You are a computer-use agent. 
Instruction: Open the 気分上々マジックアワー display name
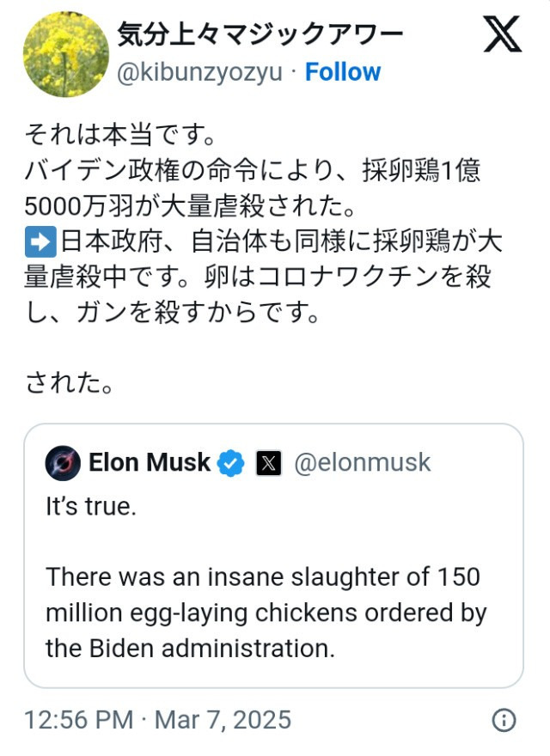260,34
